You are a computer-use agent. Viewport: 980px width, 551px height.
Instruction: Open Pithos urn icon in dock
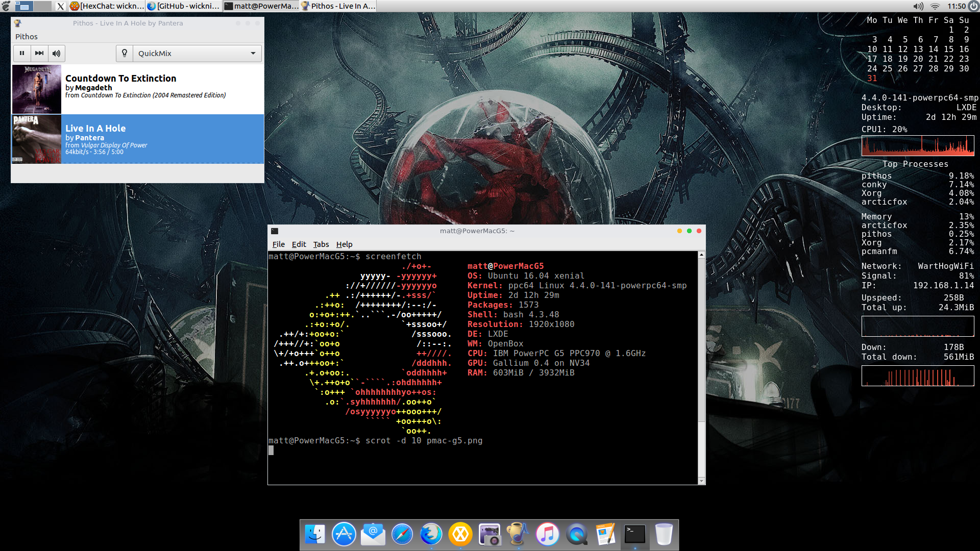point(518,534)
